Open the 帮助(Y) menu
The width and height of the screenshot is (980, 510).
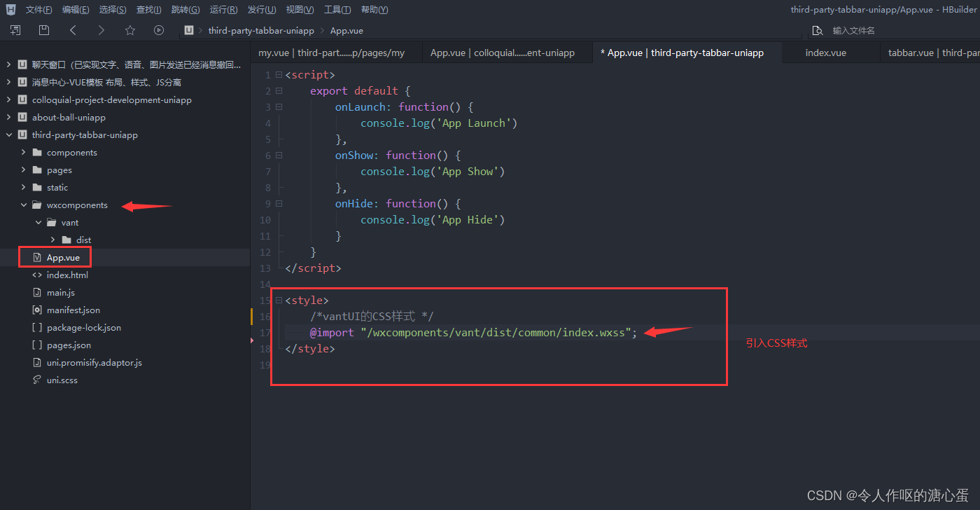[x=374, y=10]
